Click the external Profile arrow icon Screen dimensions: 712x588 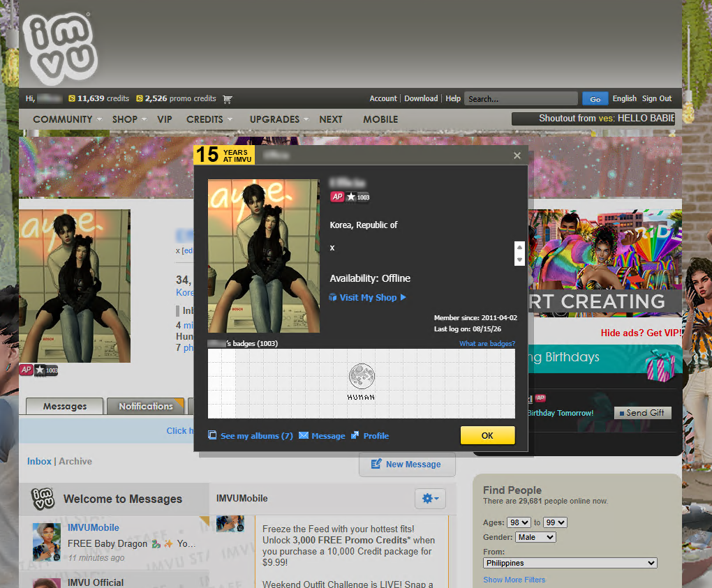(355, 435)
